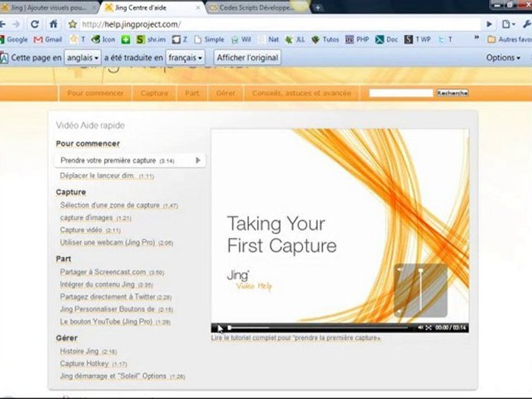Open Partagez directement à Twitter video
This screenshot has height=399, width=532.
pyautogui.click(x=116, y=297)
